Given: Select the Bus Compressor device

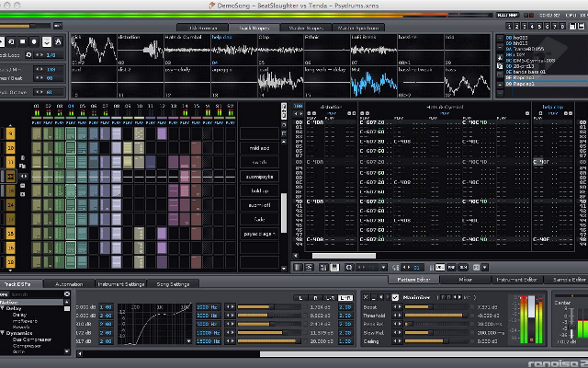Looking at the screenshot, I should pyautogui.click(x=32, y=339).
